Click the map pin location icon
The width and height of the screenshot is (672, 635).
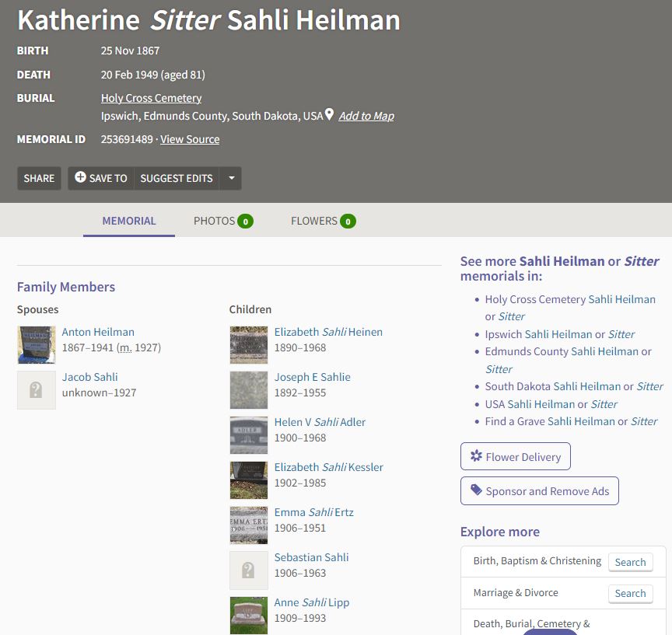(329, 114)
